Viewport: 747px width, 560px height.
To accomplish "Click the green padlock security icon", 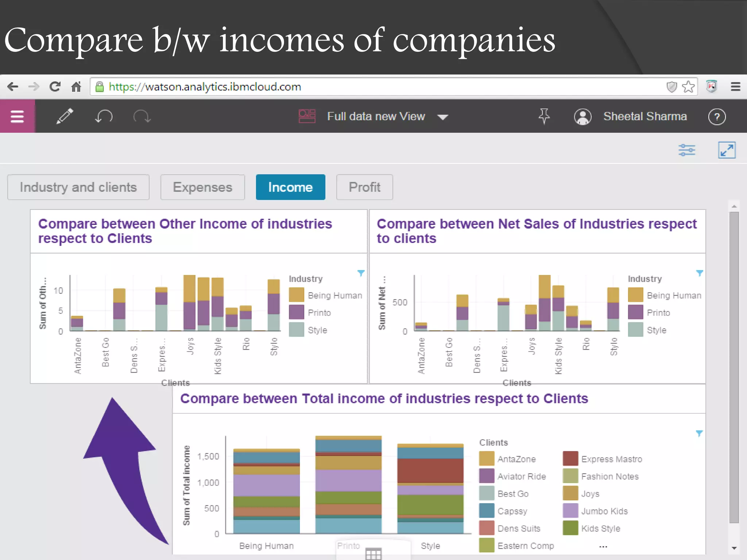I will (99, 87).
